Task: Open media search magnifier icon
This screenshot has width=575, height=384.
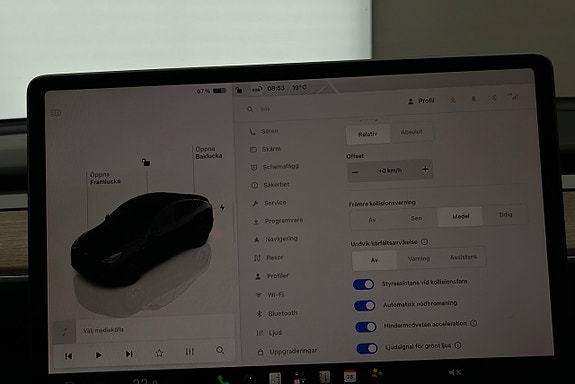Action: 220,350
